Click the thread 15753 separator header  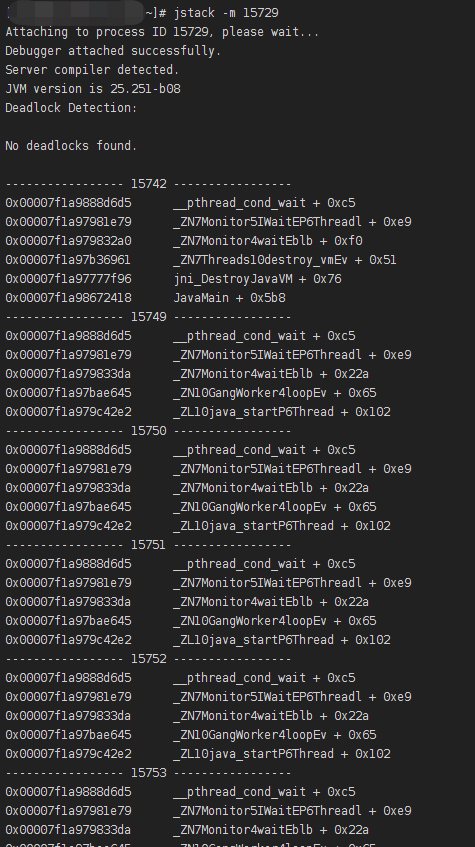149,772
